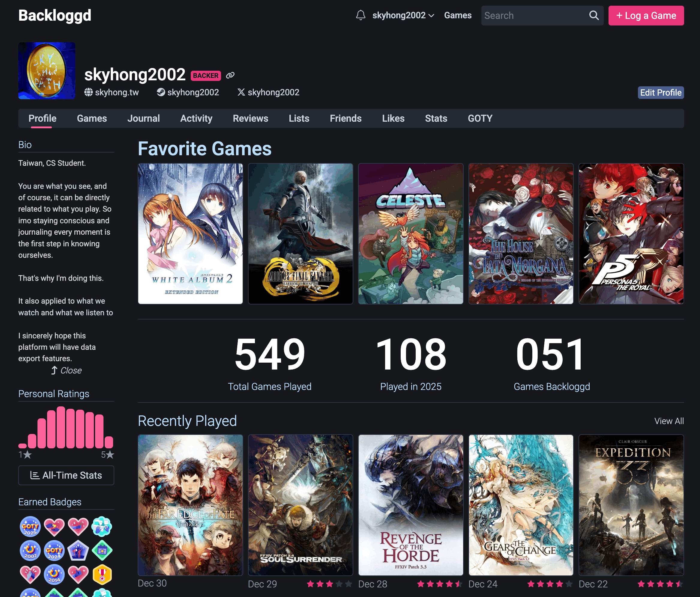Image resolution: width=700 pixels, height=597 pixels.
Task: Open the All-Time Stats button
Action: (x=66, y=475)
